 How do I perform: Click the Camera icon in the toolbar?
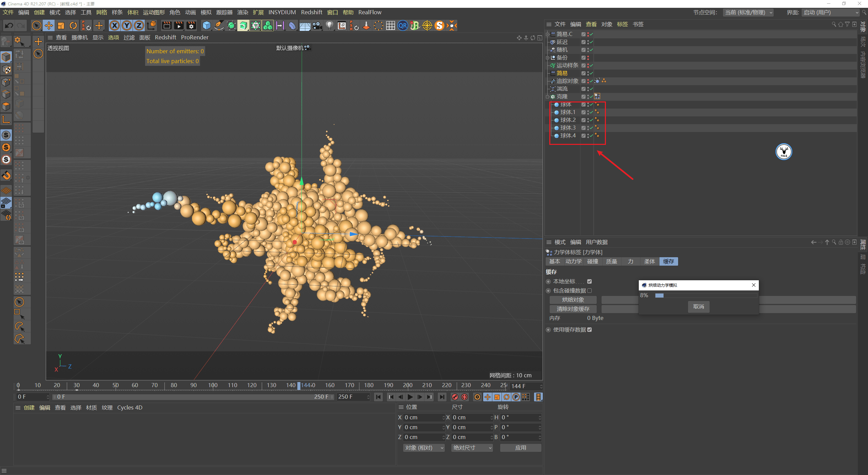pyautogui.click(x=318, y=25)
